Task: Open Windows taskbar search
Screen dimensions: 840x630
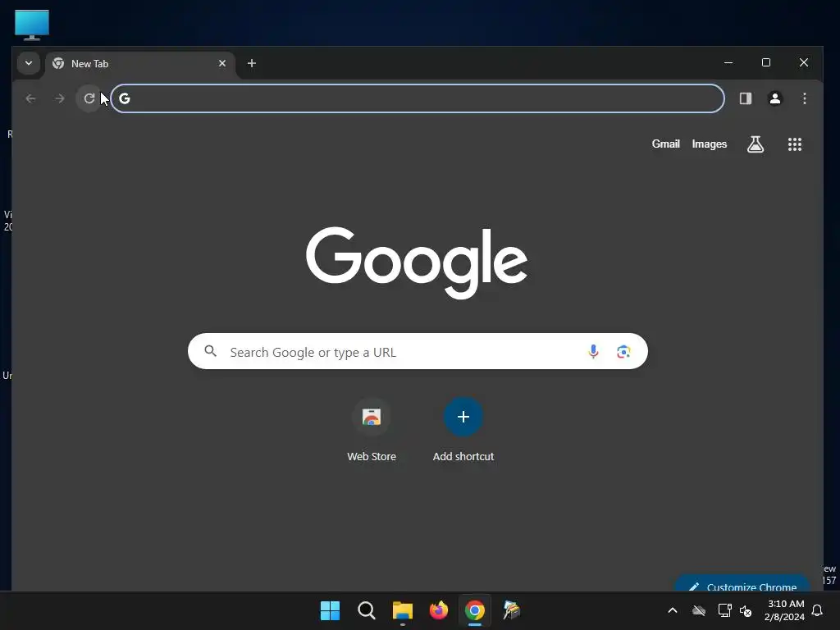Action: [367, 610]
